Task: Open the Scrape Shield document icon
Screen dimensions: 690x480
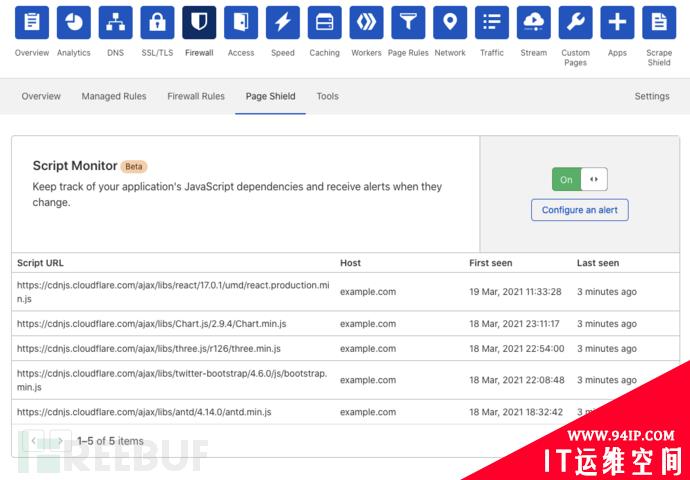Action: [659, 22]
